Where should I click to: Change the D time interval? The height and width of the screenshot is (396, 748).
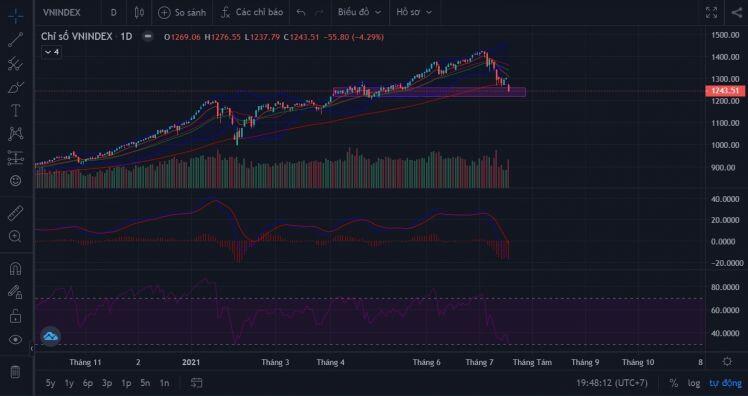[x=114, y=13]
